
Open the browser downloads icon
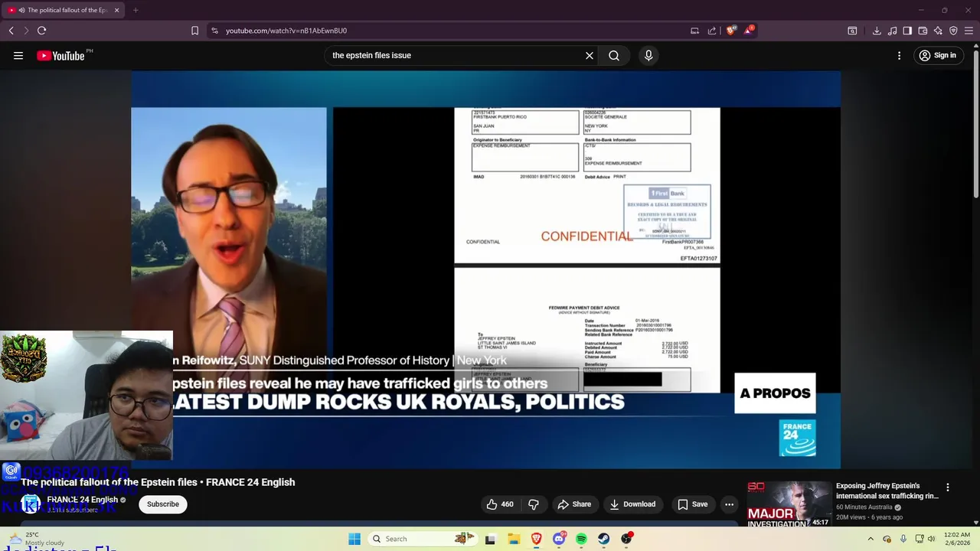tap(877, 31)
